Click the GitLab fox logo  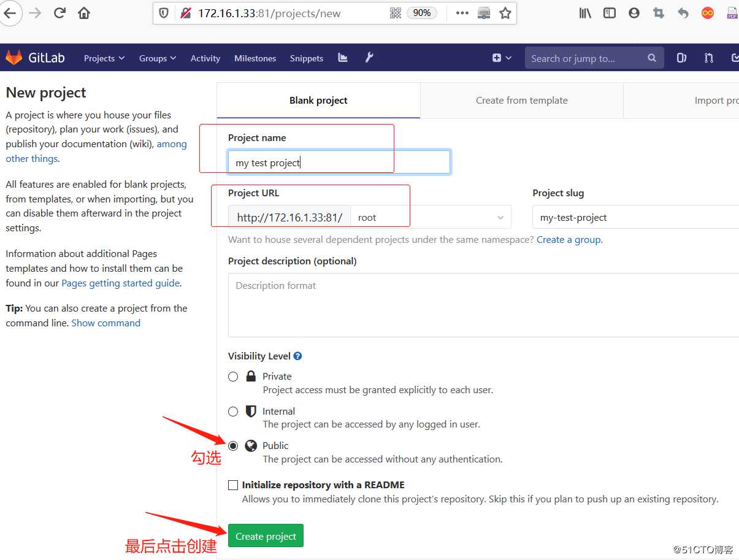coord(13,58)
